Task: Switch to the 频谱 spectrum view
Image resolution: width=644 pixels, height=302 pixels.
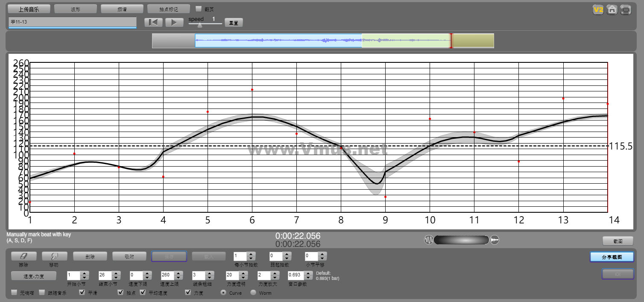Action: (x=122, y=9)
